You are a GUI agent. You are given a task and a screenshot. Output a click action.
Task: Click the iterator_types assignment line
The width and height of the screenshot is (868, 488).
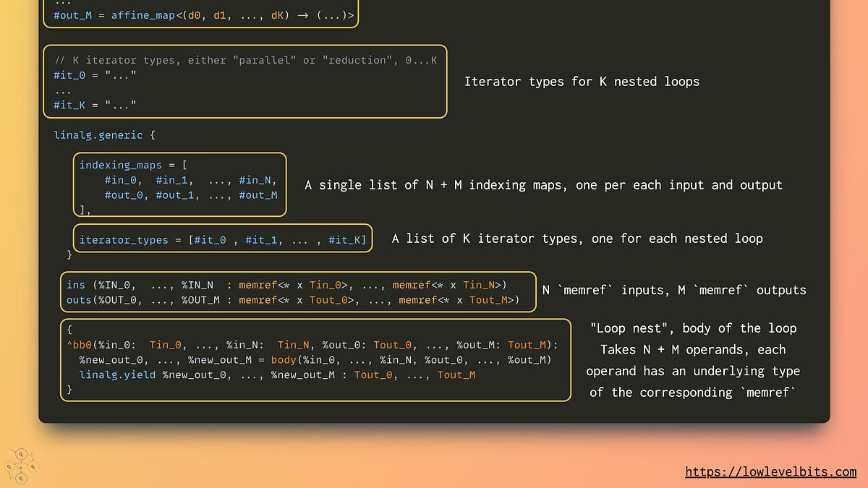pyautogui.click(x=223, y=239)
